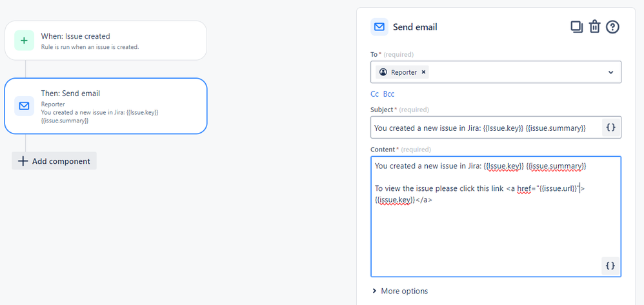Screen dimensions: 644x305
Task: Click the Cc link
Action: (374, 94)
